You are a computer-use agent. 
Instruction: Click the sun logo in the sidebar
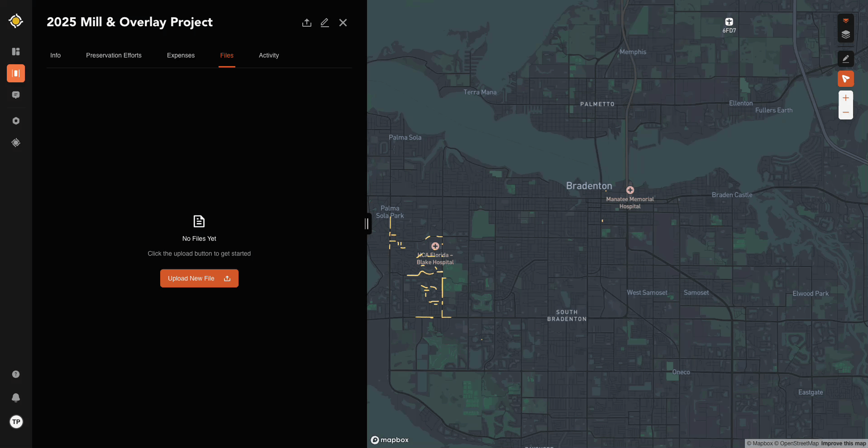16,21
